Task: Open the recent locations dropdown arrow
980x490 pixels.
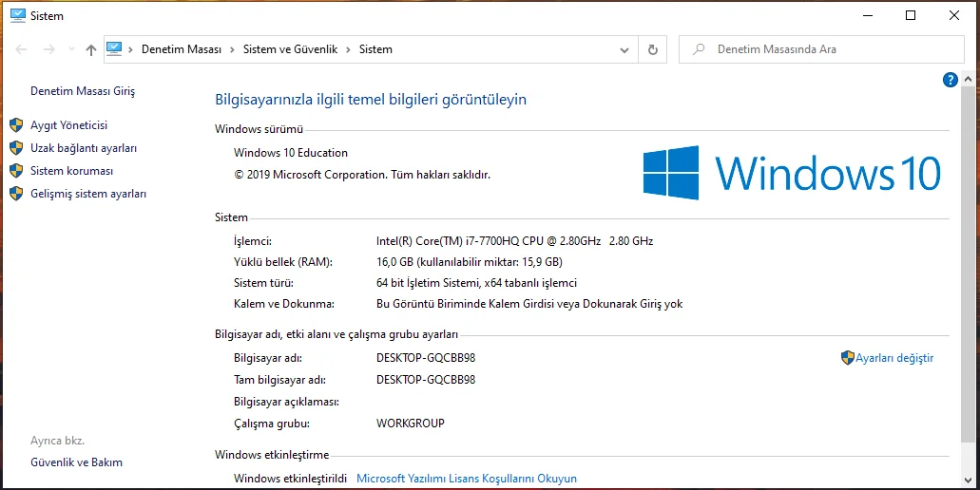Action: 71,49
